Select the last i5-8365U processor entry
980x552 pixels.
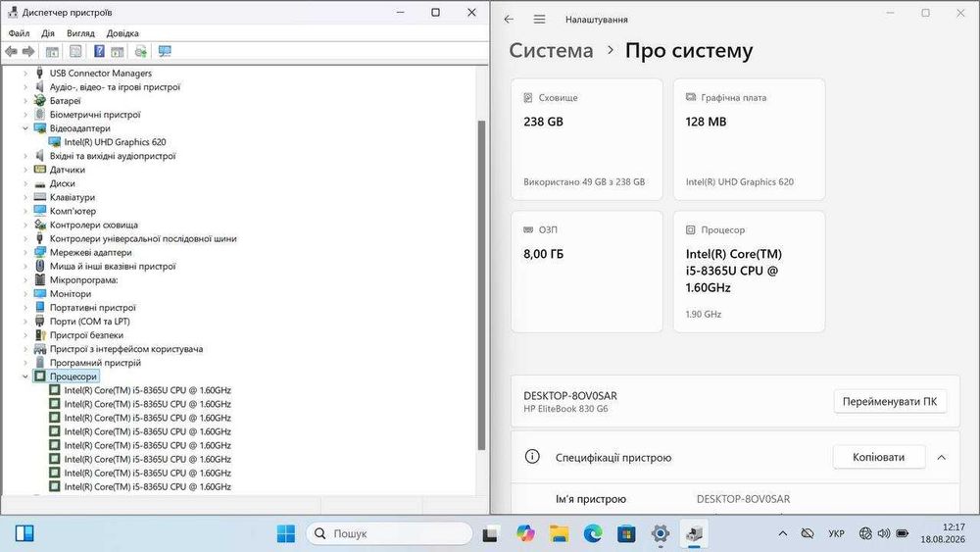pyautogui.click(x=148, y=486)
